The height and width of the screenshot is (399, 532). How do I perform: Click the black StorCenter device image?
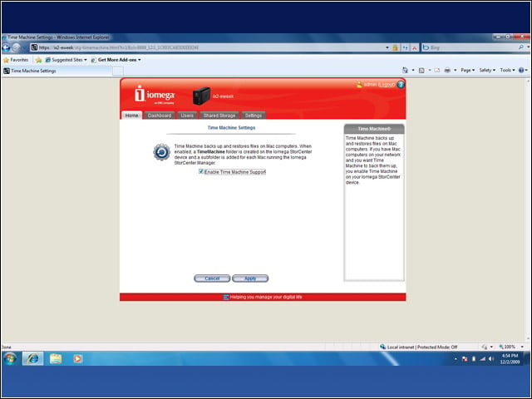coord(201,96)
